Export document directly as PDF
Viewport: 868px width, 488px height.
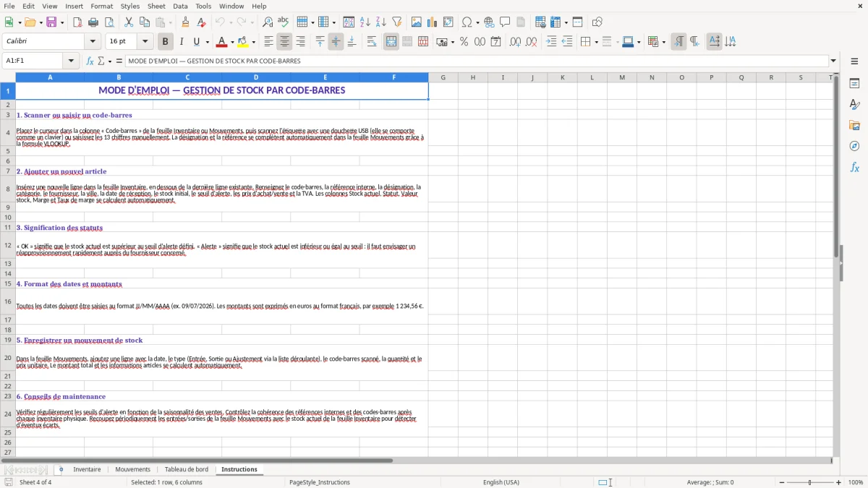click(x=77, y=22)
